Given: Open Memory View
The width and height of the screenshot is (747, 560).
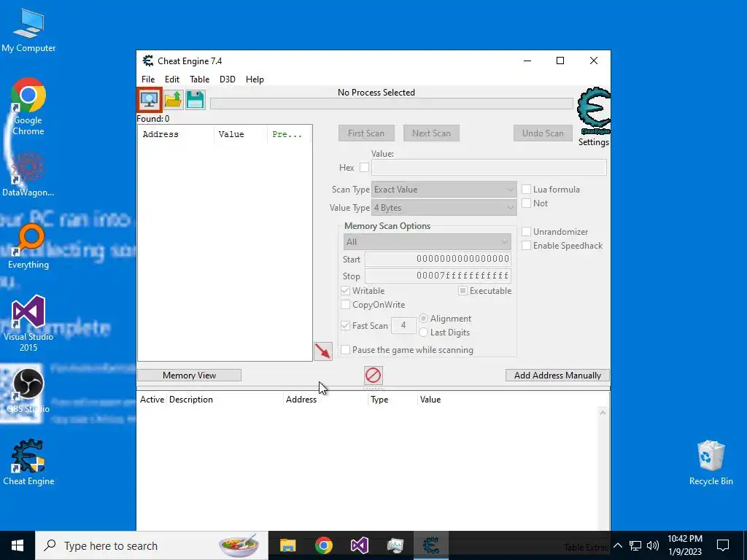Looking at the screenshot, I should tap(189, 376).
